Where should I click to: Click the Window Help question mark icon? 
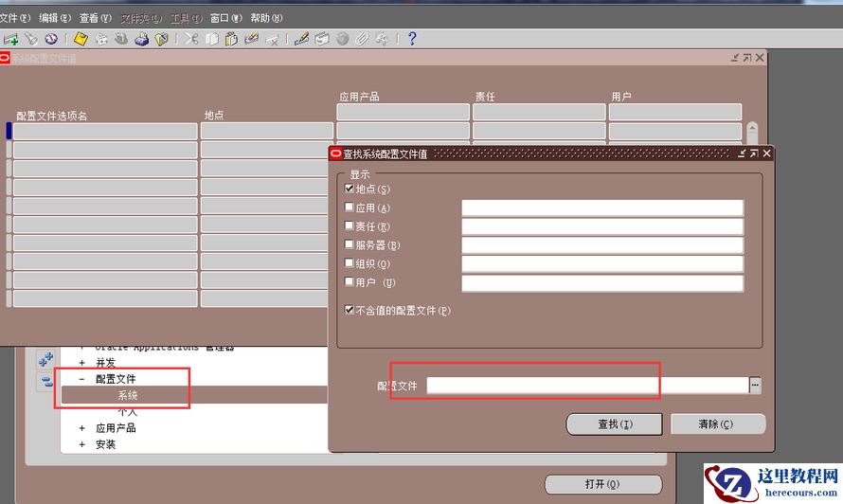pyautogui.click(x=412, y=39)
